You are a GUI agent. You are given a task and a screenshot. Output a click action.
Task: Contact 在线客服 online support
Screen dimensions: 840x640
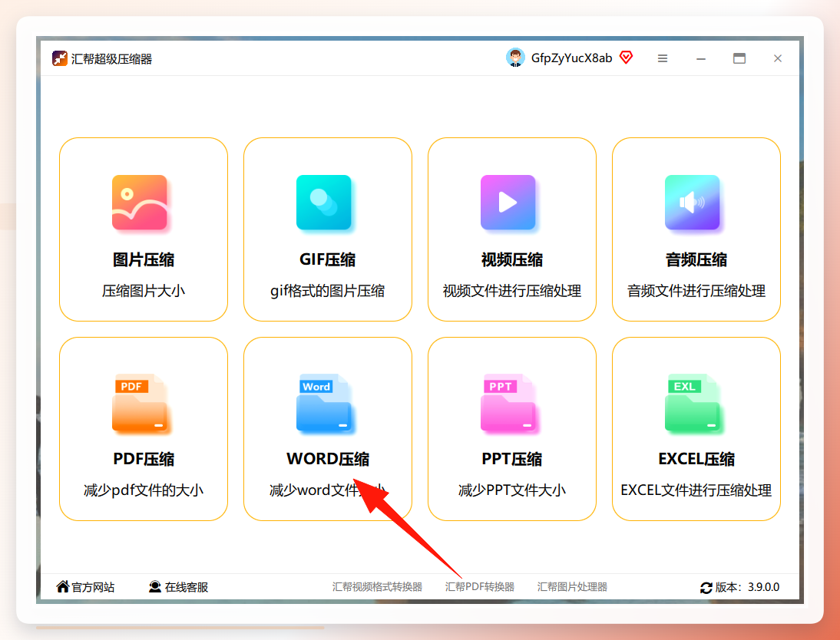pos(178,587)
